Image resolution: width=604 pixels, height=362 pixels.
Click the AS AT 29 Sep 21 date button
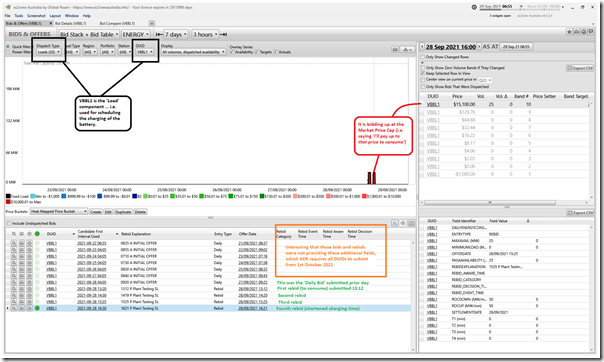(x=516, y=47)
